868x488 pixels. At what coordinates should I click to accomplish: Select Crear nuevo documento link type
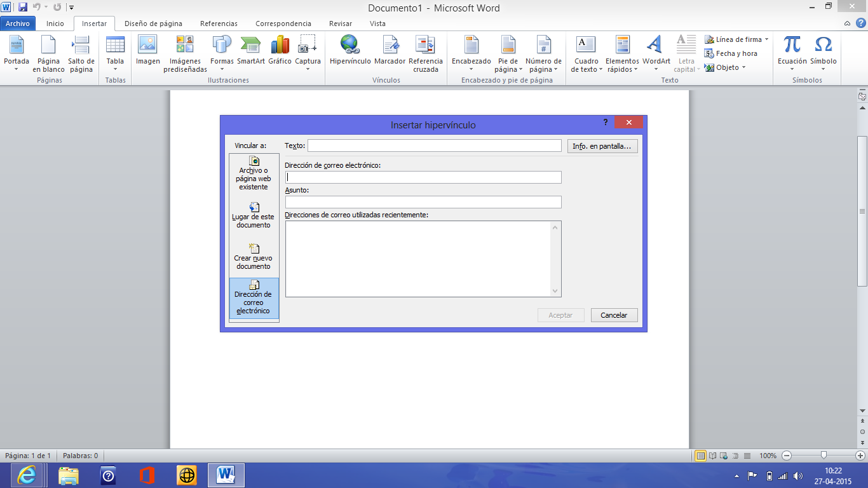254,257
